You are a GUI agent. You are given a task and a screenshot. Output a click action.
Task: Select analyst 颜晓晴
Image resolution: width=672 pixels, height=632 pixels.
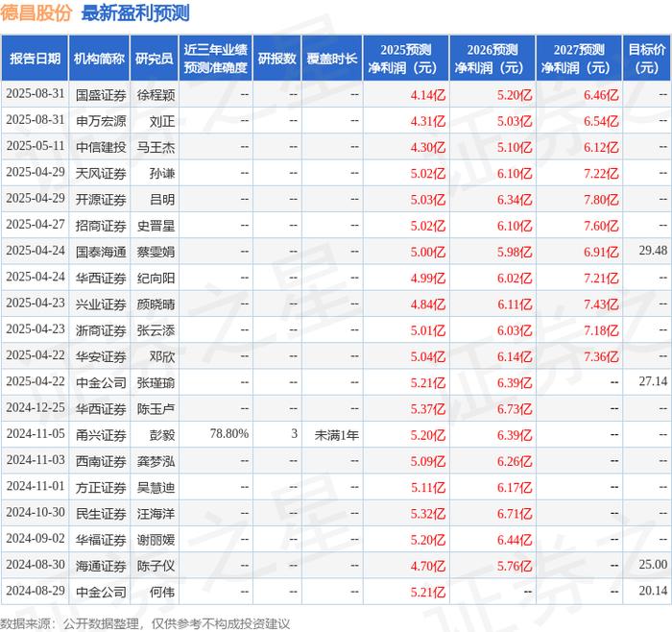(156, 304)
